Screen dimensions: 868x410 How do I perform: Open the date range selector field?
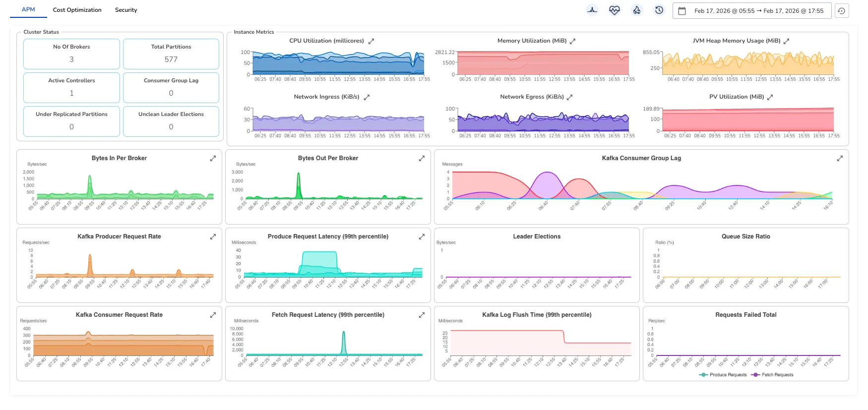(752, 10)
